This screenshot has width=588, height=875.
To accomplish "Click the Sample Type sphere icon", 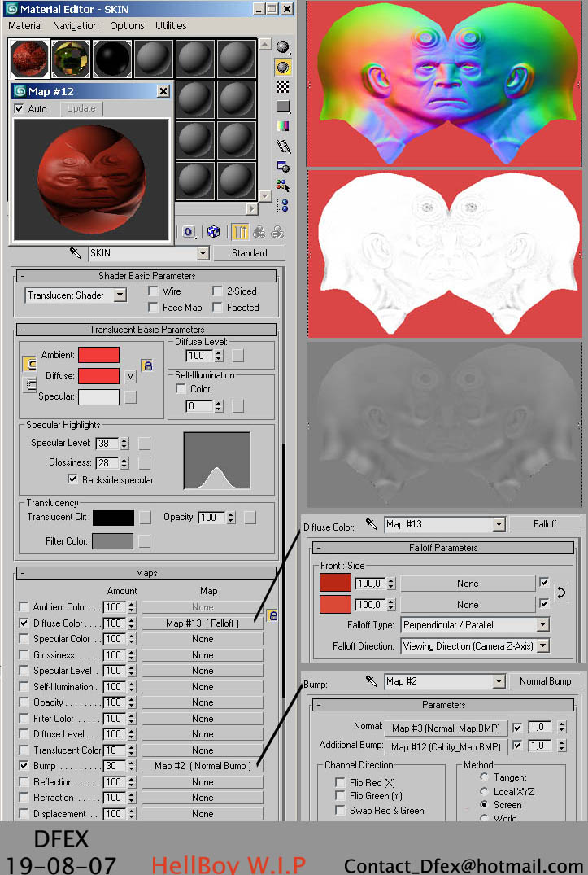I will coord(283,47).
